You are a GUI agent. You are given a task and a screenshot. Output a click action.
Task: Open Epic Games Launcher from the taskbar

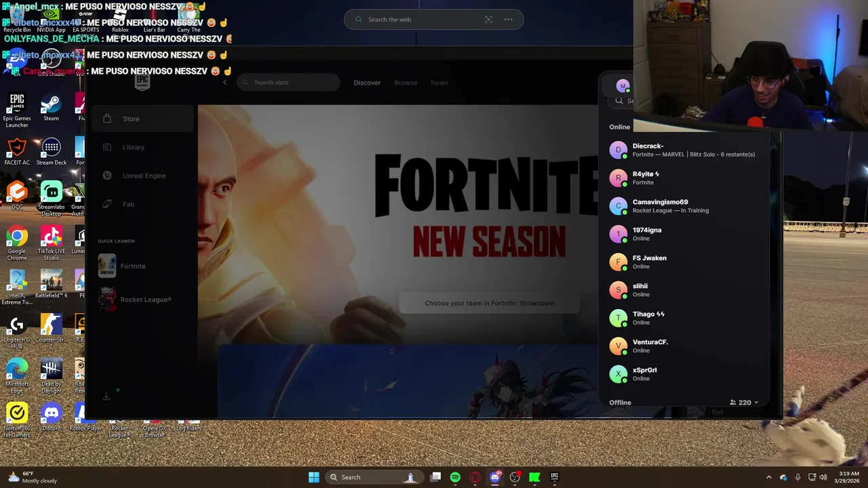click(x=554, y=477)
